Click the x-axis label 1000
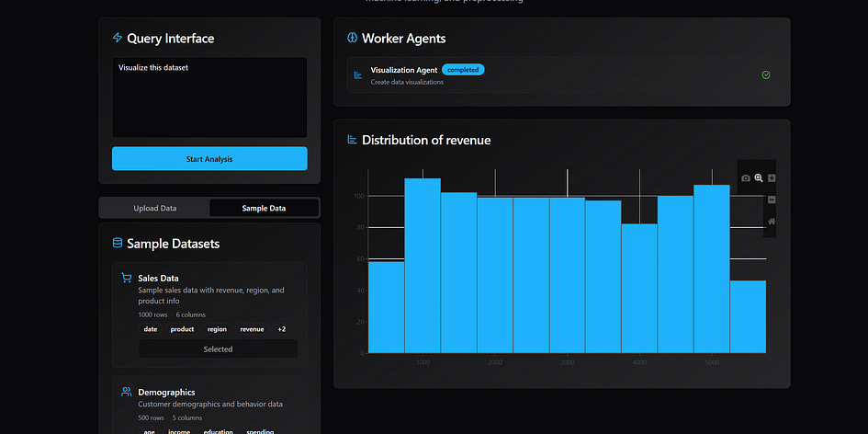The width and height of the screenshot is (868, 434). click(x=423, y=362)
